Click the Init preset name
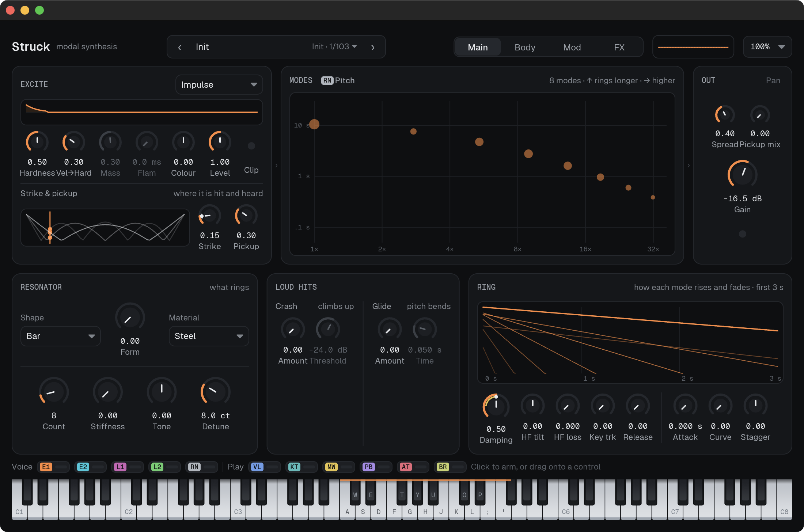Image resolution: width=804 pixels, height=532 pixels. (x=202, y=47)
